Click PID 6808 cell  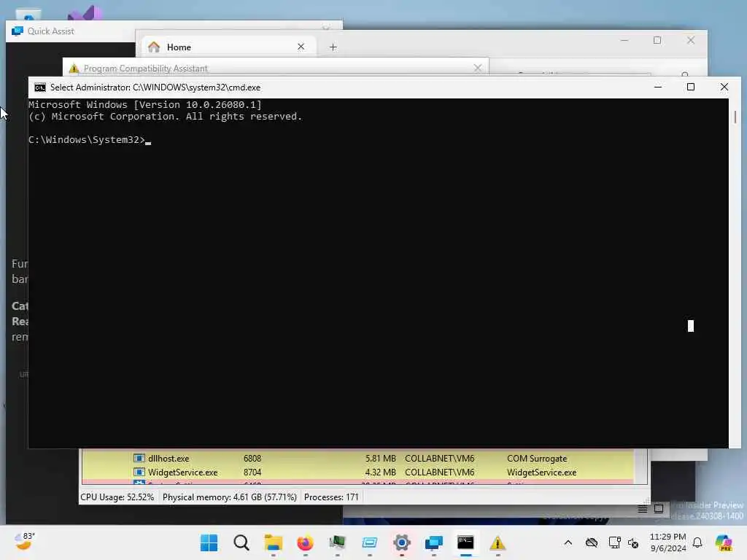tap(252, 458)
